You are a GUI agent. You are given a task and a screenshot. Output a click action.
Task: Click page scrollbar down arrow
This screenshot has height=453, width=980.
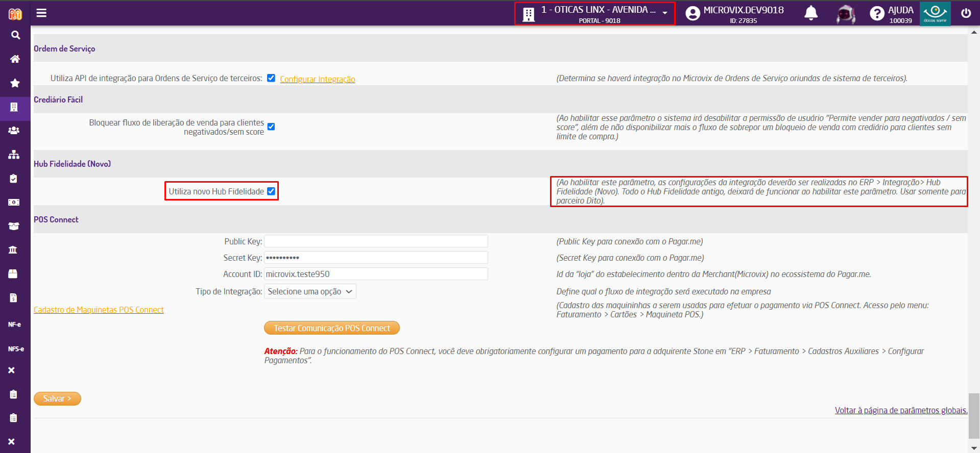[x=974, y=447]
